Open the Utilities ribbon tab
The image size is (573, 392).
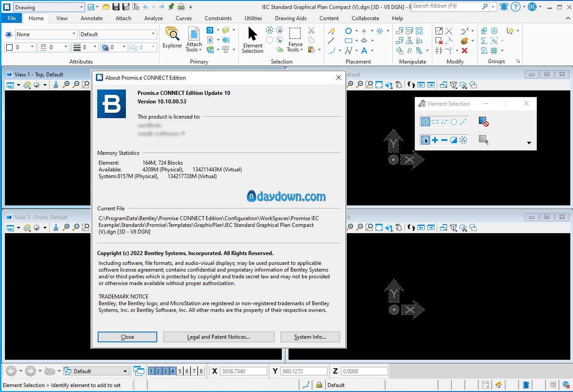point(254,18)
